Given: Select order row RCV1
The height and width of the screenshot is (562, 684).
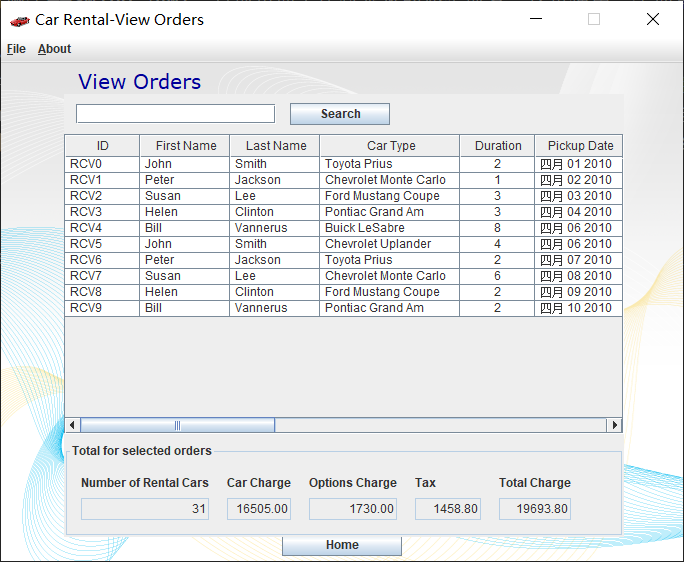Looking at the screenshot, I should coord(343,180).
